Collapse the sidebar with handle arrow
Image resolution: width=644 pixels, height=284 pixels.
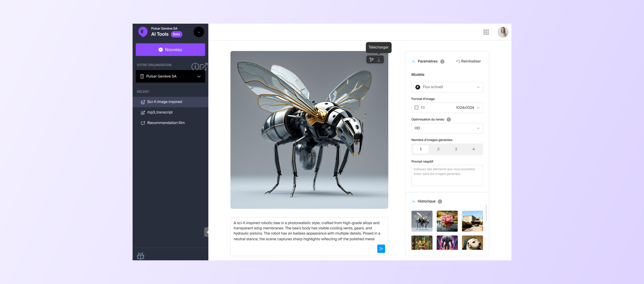click(x=206, y=232)
